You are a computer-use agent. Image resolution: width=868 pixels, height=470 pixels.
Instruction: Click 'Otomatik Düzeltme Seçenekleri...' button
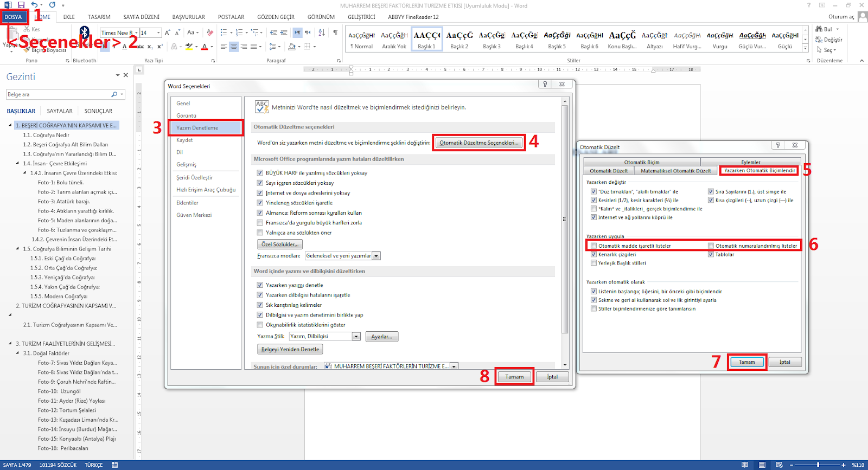[479, 143]
